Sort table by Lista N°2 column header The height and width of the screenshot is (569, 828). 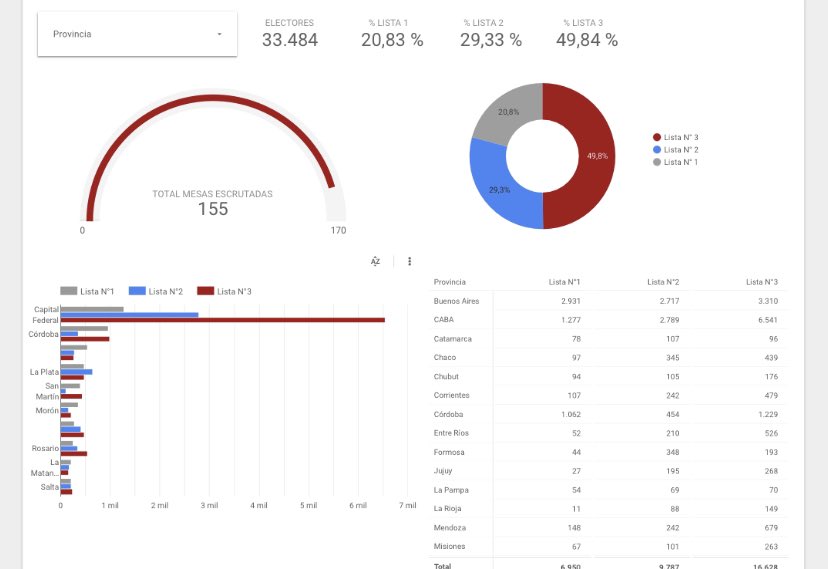click(x=663, y=282)
